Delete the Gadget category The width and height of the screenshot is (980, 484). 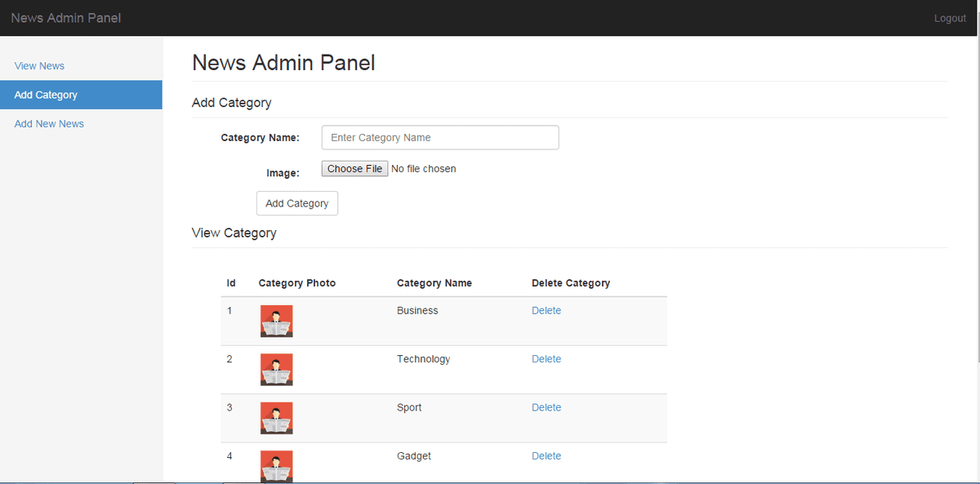546,456
